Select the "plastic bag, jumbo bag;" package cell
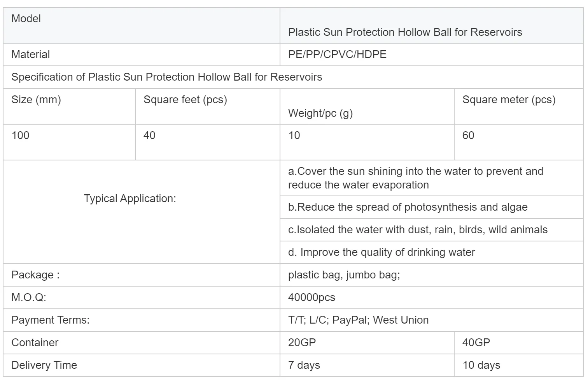588x382 pixels. click(x=344, y=275)
